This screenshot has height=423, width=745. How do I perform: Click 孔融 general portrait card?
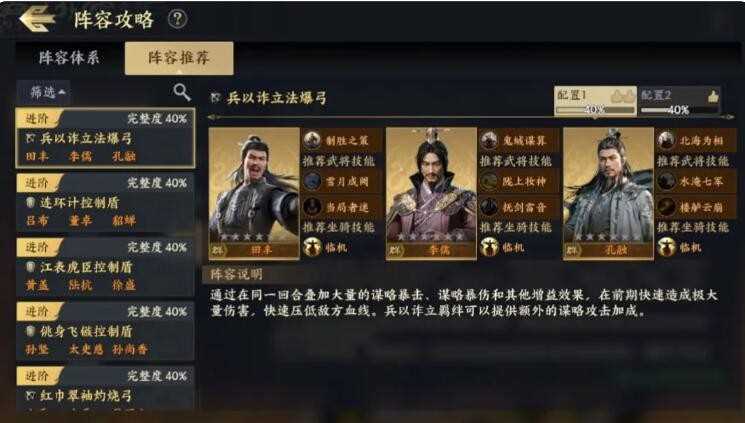[x=608, y=193]
